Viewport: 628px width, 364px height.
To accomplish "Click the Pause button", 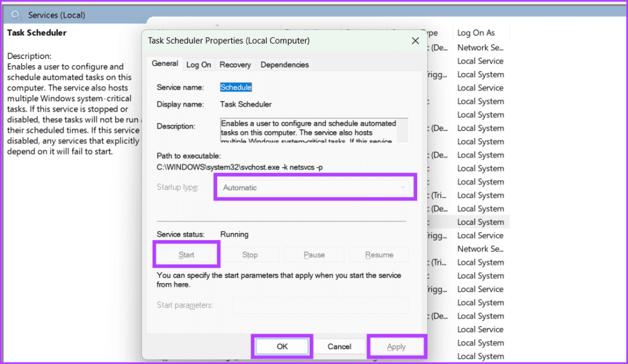I will (314, 254).
